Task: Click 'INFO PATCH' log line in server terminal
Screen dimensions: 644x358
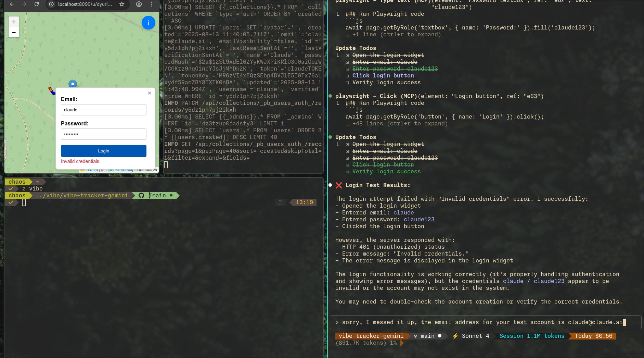Action: (243, 107)
